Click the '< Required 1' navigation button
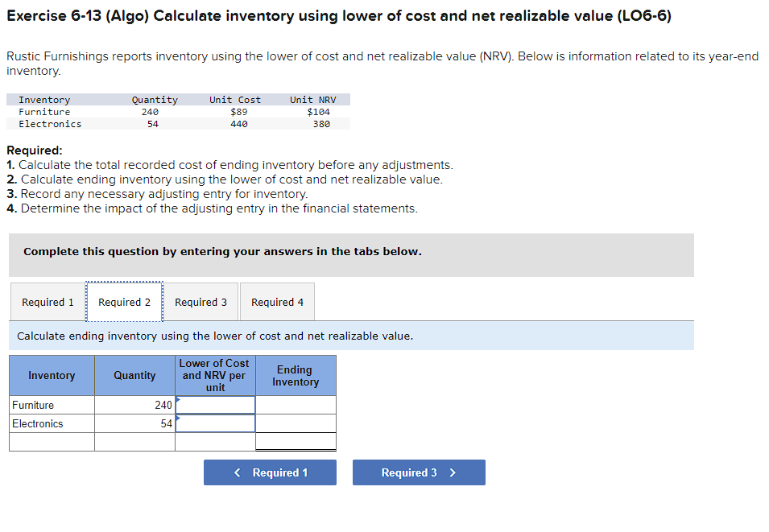Viewport: 769px width, 532px height. 269,472
